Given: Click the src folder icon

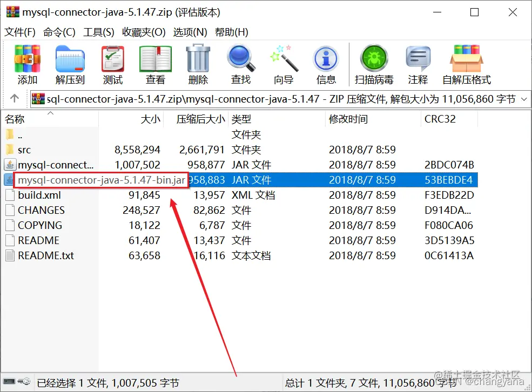Looking at the screenshot, I should (10, 149).
